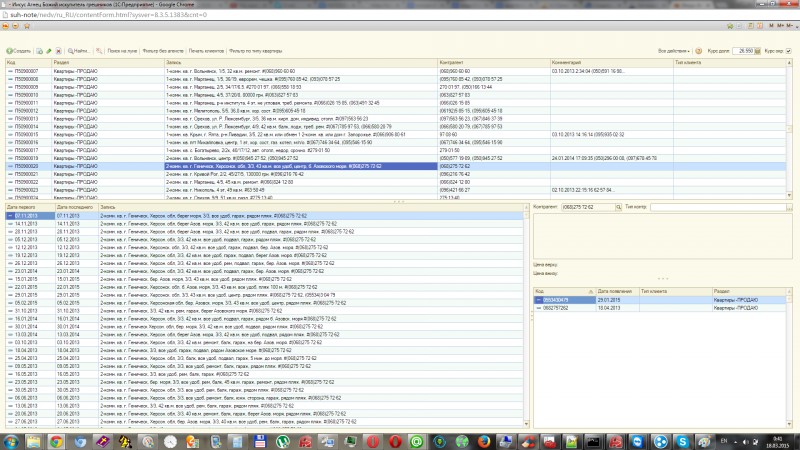Click the Контрагент column header in top table
Image resolution: width=800 pixels, height=450 pixels.
point(494,62)
